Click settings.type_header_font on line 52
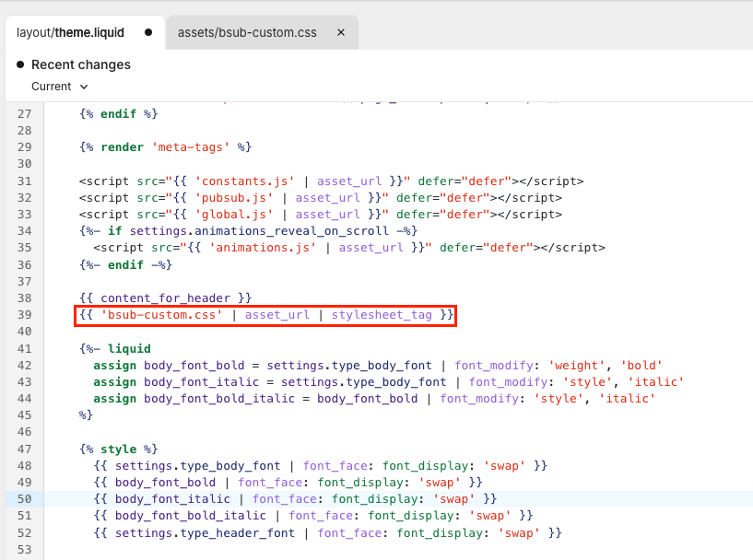 (x=205, y=533)
